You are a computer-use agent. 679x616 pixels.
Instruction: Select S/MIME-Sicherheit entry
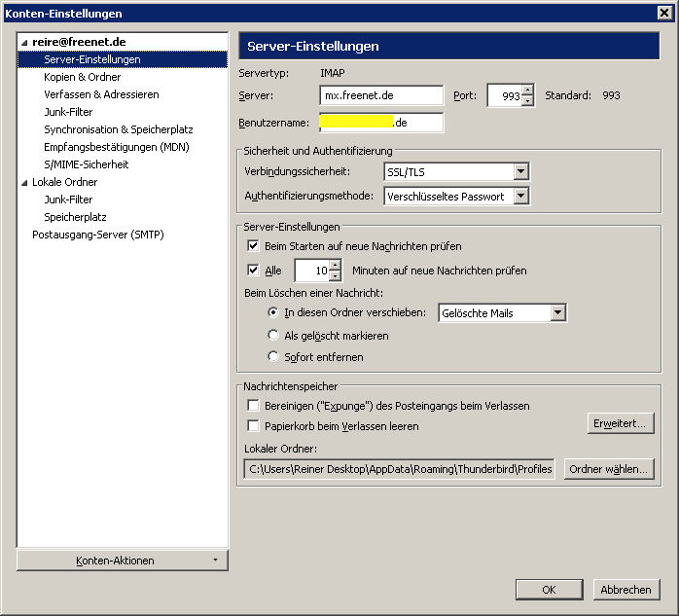coord(86,164)
